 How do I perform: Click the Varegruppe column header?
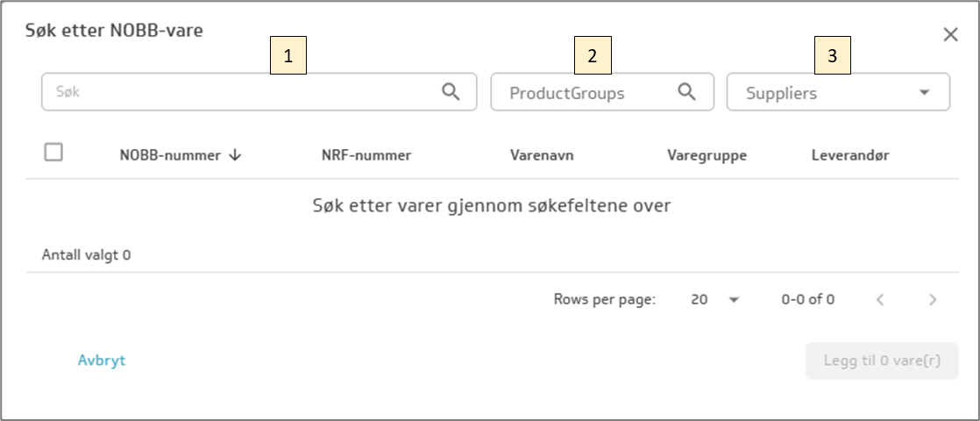pyautogui.click(x=707, y=155)
